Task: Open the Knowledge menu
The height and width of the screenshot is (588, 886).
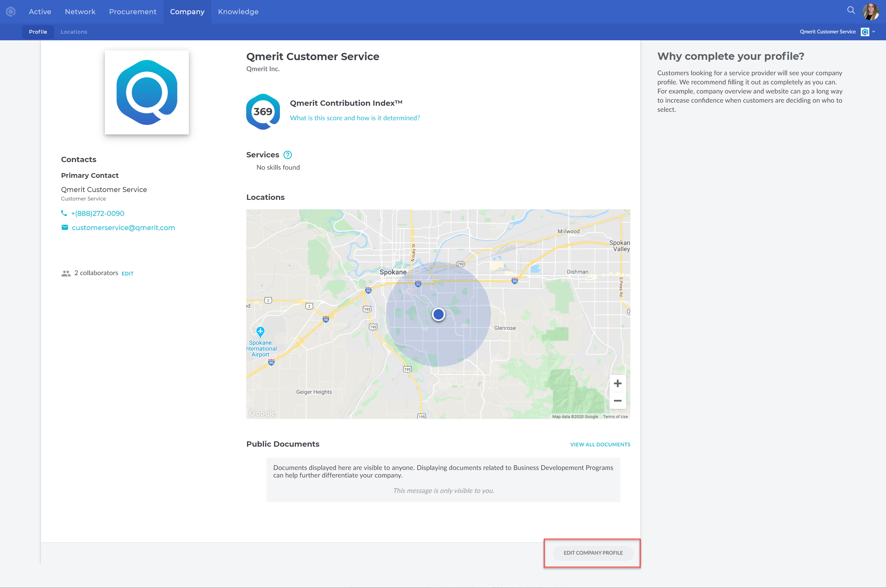Action: (x=238, y=11)
